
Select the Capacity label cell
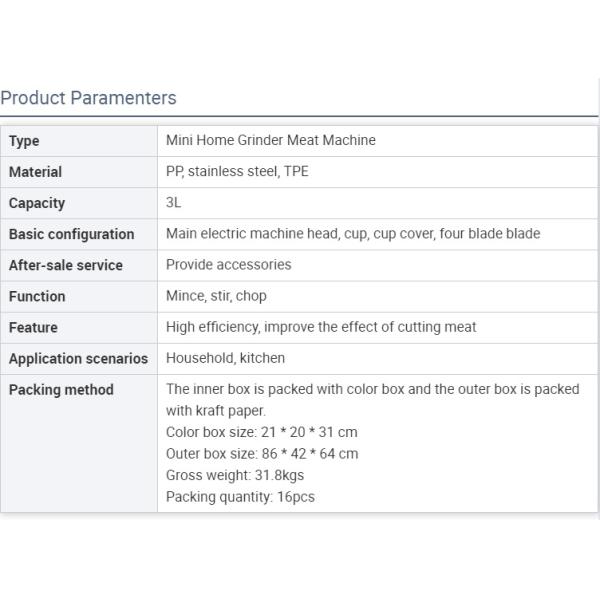tap(37, 203)
